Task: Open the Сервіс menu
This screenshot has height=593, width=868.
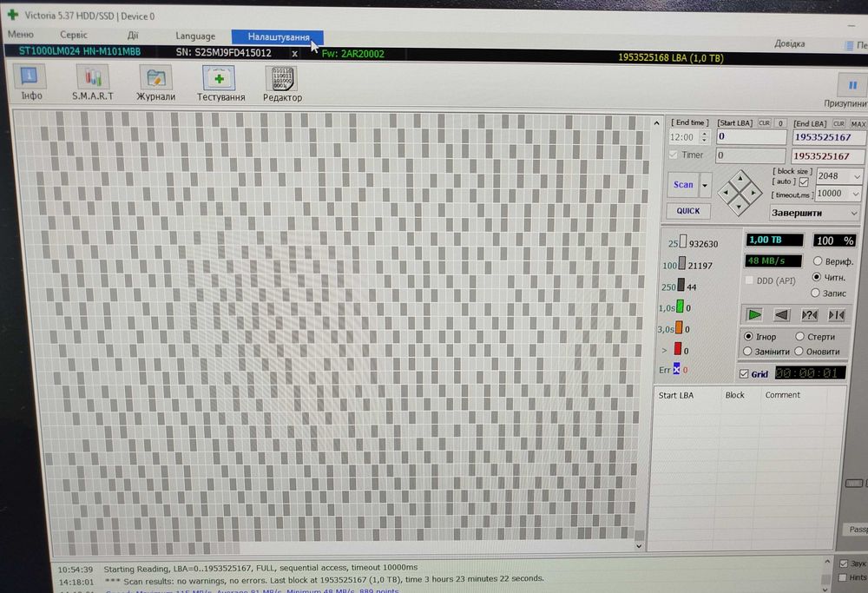Action: pos(74,35)
